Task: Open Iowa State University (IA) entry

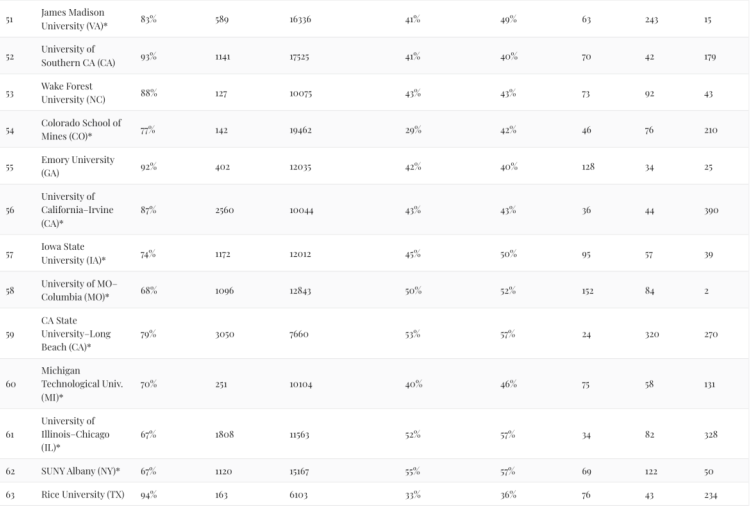Action: tap(73, 253)
